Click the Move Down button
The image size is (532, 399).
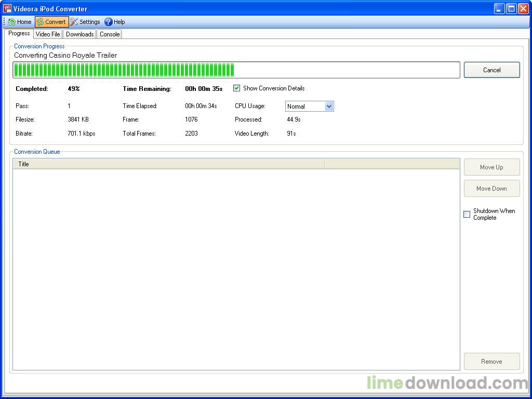point(491,188)
